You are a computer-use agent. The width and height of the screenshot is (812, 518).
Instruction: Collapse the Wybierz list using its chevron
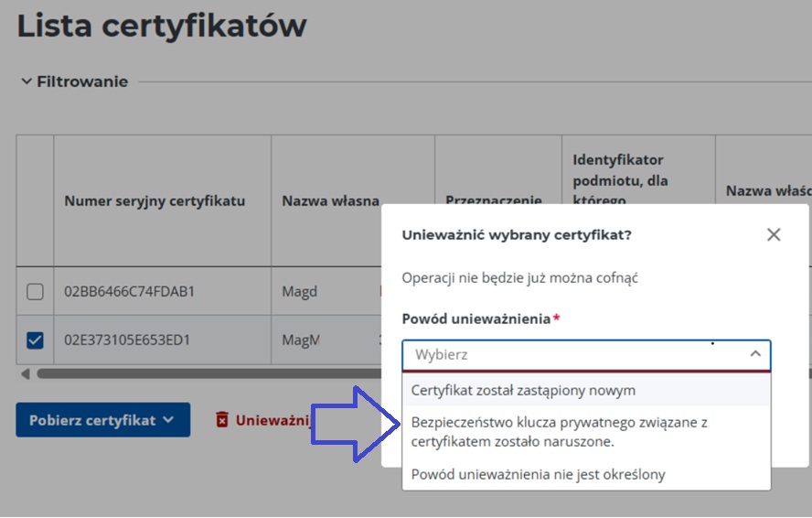click(755, 354)
